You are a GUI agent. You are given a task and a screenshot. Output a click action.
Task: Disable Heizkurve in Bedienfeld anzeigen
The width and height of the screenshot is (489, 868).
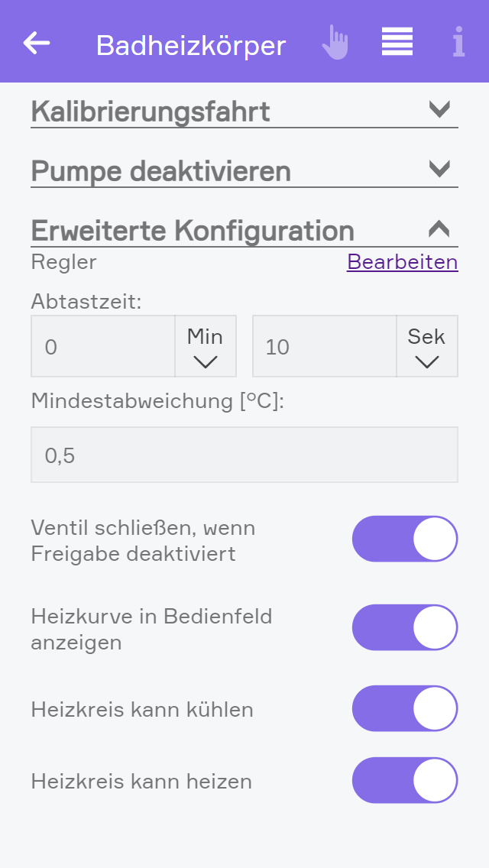click(x=404, y=627)
